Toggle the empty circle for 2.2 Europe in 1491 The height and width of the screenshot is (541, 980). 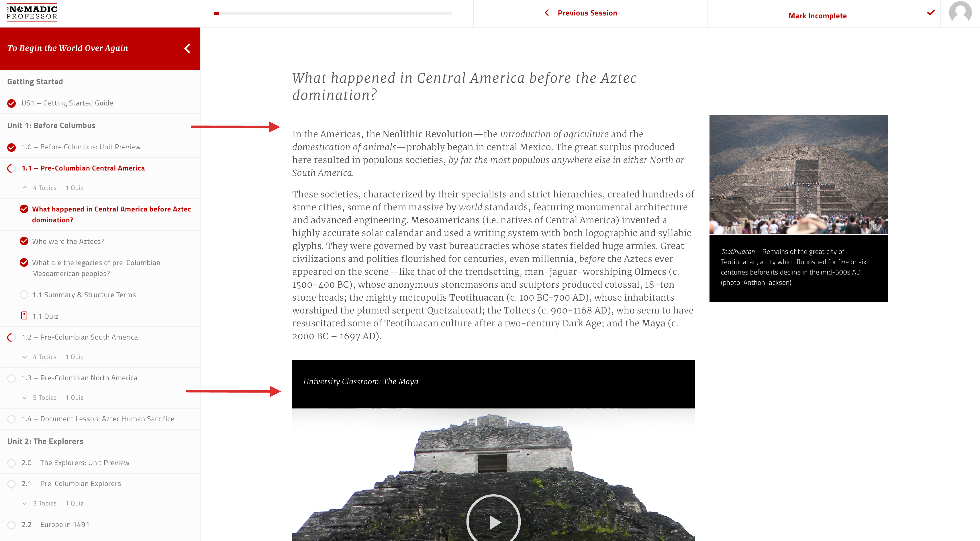[x=12, y=525]
